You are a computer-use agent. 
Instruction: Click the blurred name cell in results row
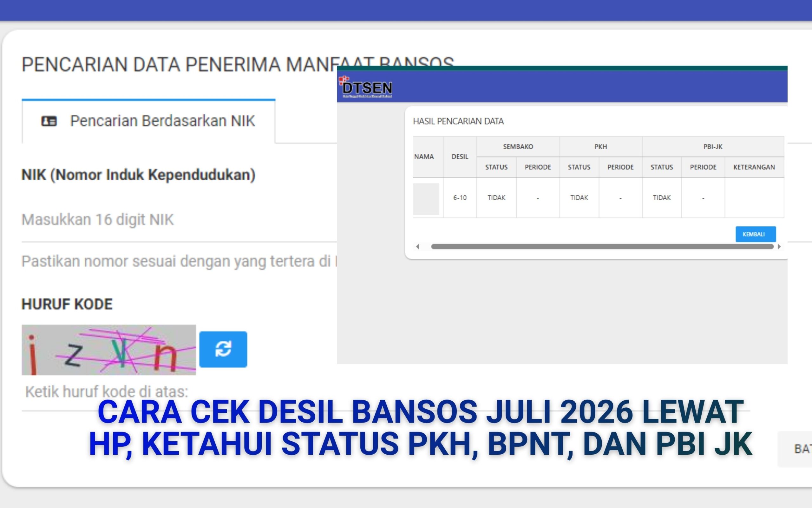426,198
